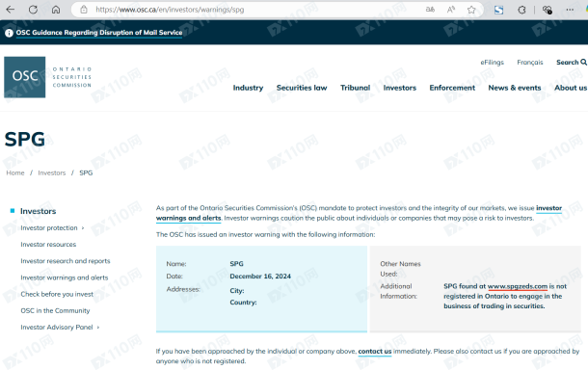This screenshot has width=588, height=370.
Task: Click the City: label in the address section
Action: click(x=237, y=291)
